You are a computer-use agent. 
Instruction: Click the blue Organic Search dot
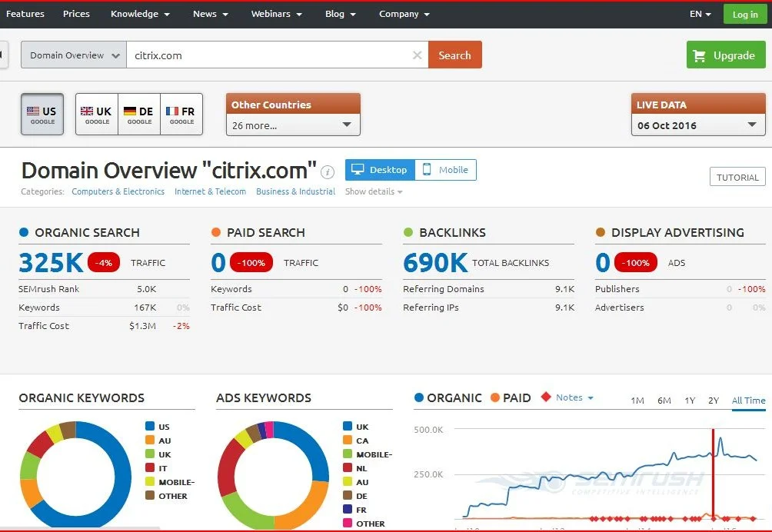[24, 232]
